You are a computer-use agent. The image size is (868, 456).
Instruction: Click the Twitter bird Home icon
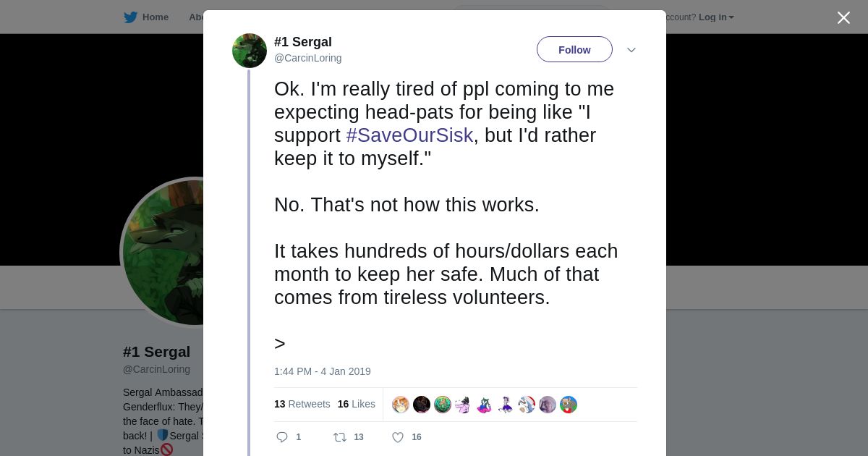click(130, 17)
